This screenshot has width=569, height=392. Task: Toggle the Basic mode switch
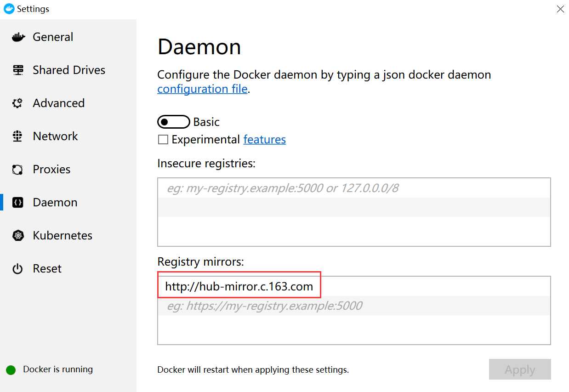tap(174, 122)
